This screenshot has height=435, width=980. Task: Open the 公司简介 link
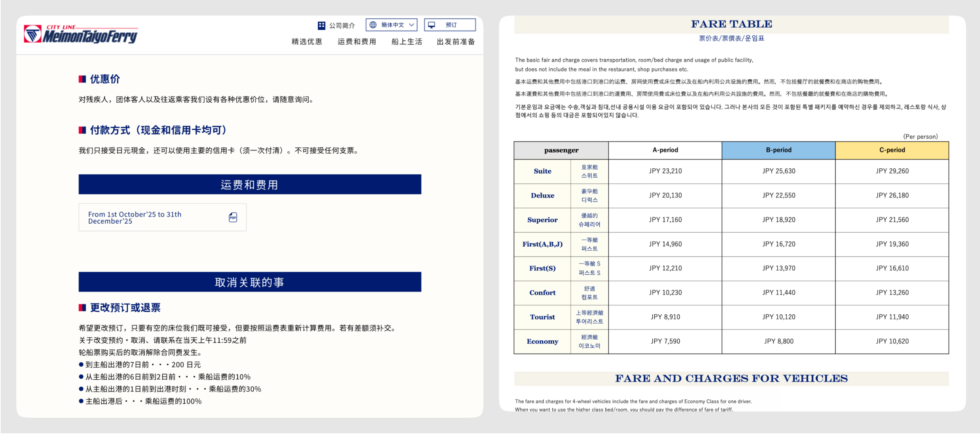point(342,26)
